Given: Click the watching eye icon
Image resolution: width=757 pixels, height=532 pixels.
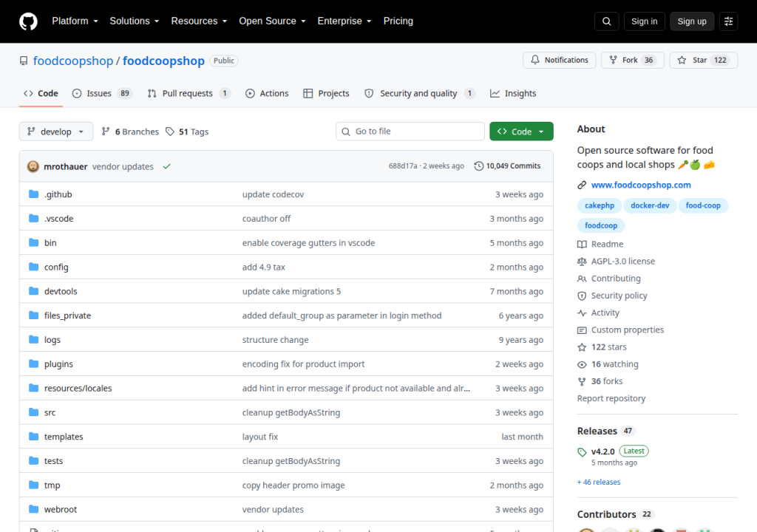Looking at the screenshot, I should tap(582, 364).
